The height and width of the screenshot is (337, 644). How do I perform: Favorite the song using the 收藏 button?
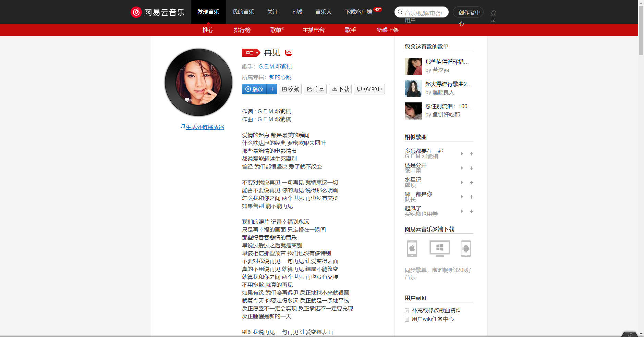pyautogui.click(x=290, y=89)
